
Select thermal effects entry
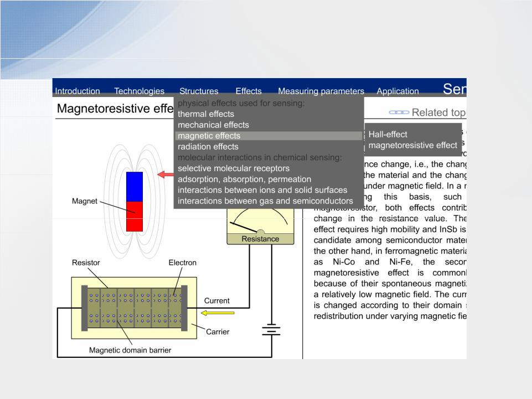(x=269, y=114)
